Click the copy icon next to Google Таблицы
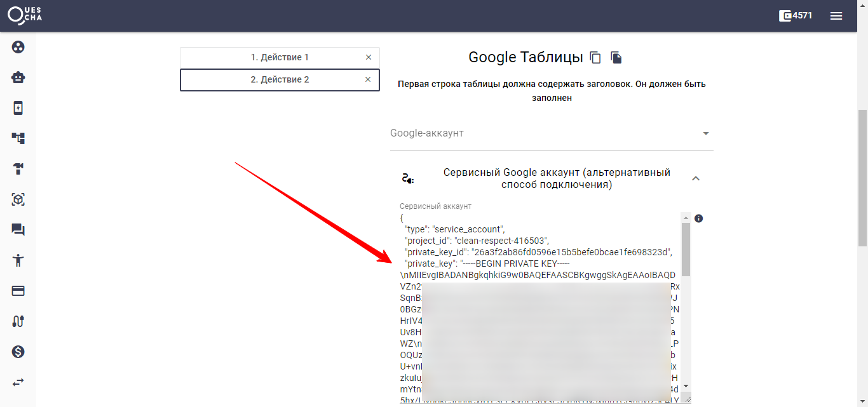The width and height of the screenshot is (868, 407). click(595, 58)
